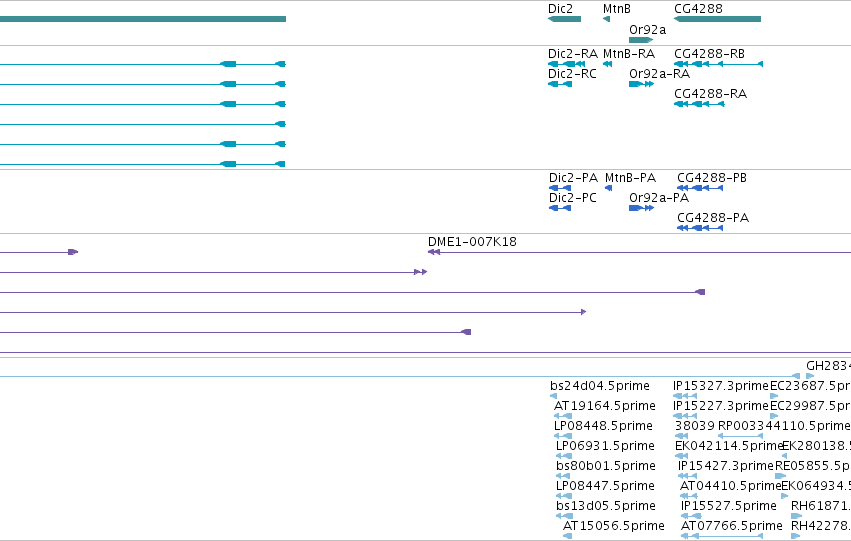The width and height of the screenshot is (851, 541).
Task: Click the RE05855 EST label
Action: pos(813,466)
